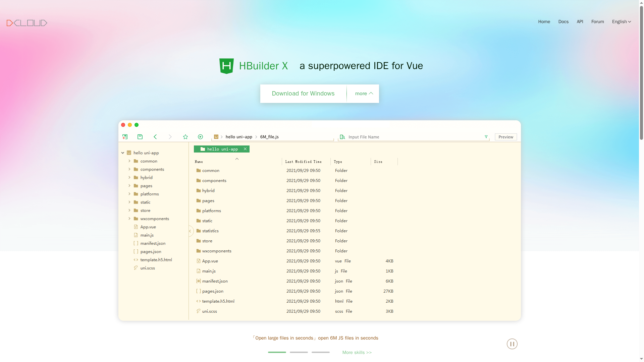Image resolution: width=644 pixels, height=362 pixels.
Task: Select the first slide indicator bar
Action: [x=277, y=352]
